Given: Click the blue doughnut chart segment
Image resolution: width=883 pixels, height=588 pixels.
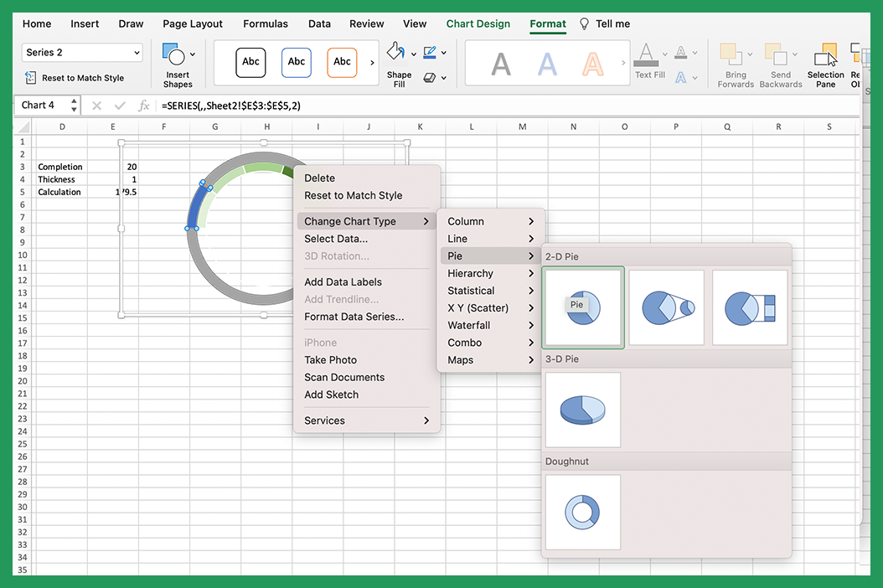Looking at the screenshot, I should [x=195, y=207].
